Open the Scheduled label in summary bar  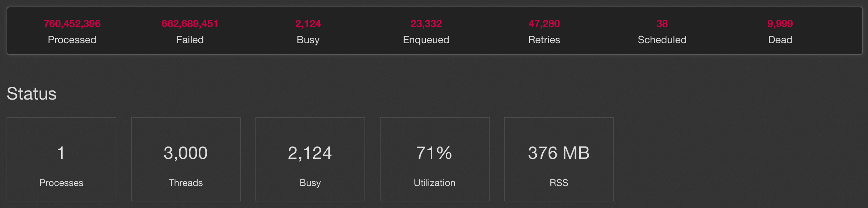(662, 40)
